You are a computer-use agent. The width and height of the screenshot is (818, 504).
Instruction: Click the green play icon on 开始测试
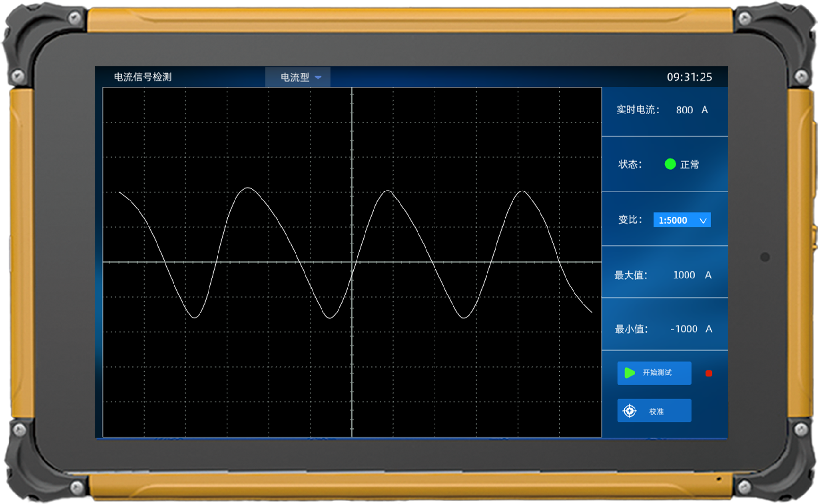629,373
